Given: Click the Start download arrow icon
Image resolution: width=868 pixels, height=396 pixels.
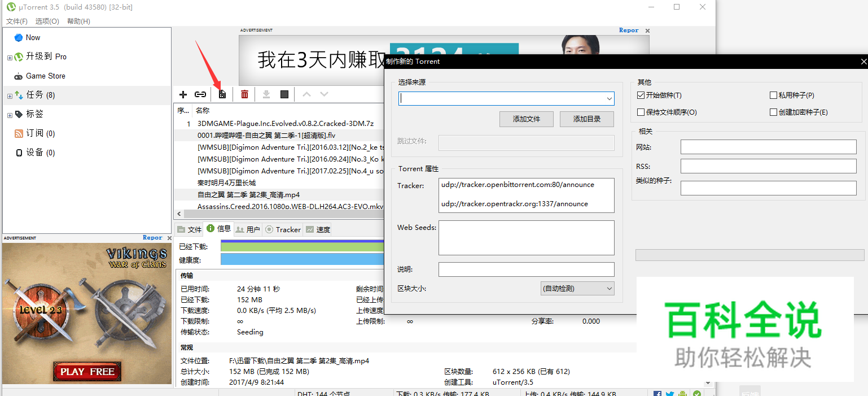Looking at the screenshot, I should click(x=266, y=94).
